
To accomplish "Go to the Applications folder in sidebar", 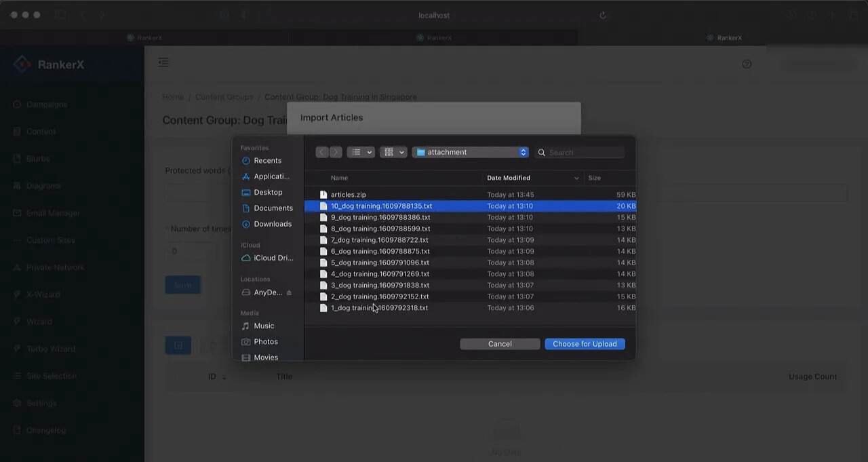I will (x=271, y=176).
